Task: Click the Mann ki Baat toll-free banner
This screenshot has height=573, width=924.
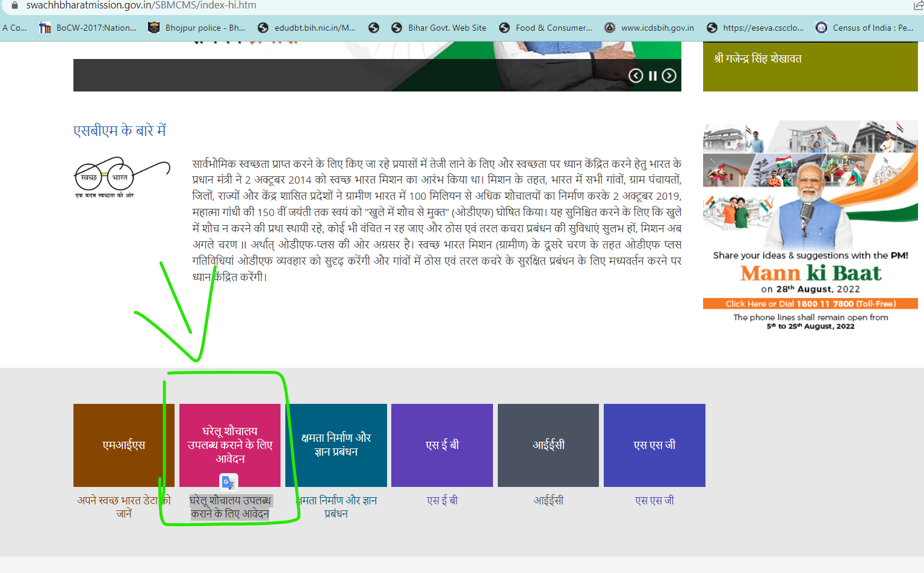Action: [x=810, y=304]
